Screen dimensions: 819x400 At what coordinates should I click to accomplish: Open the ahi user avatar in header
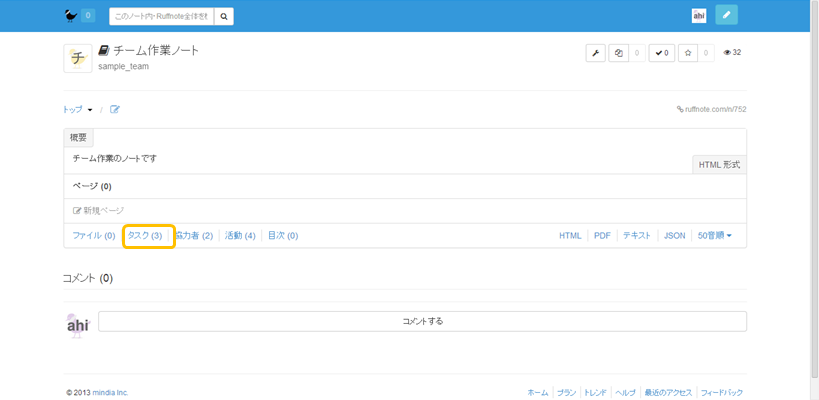(x=699, y=16)
